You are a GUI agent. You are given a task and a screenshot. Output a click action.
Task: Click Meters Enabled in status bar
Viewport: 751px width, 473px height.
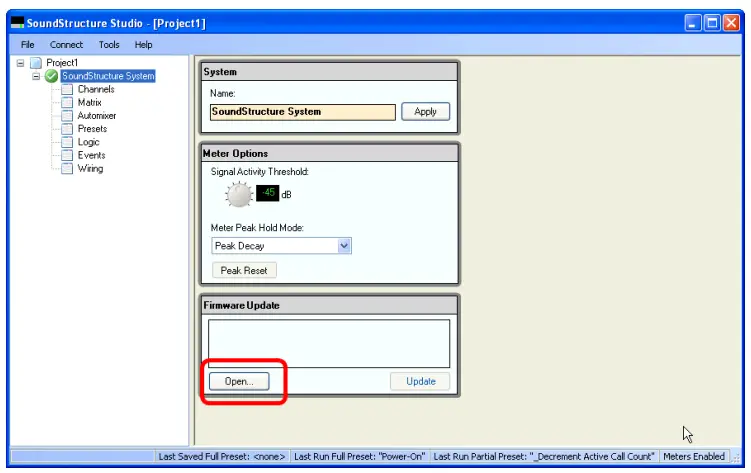[x=694, y=457]
